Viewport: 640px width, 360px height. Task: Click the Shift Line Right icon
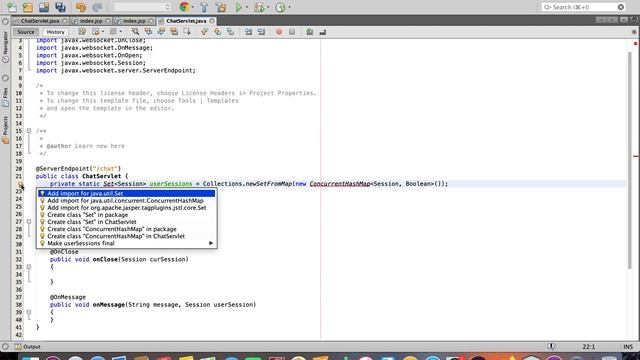[x=261, y=32]
